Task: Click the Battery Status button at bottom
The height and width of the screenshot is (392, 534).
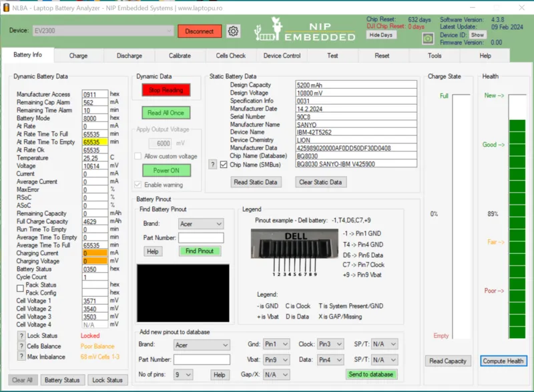Action: [x=62, y=380]
